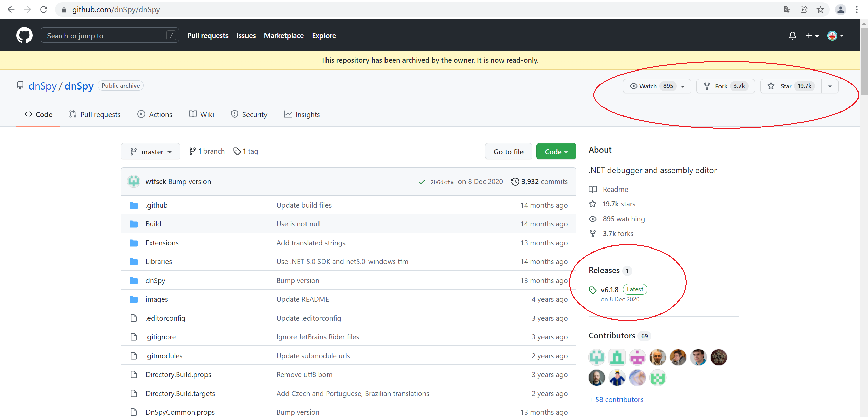Go back with the browser arrow

click(x=11, y=9)
